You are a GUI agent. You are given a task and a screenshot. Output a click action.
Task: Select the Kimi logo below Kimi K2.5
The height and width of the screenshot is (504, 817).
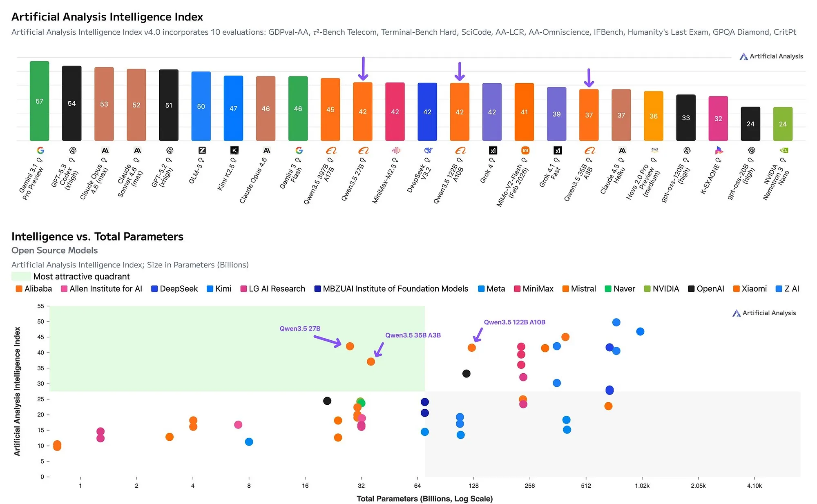coord(234,150)
